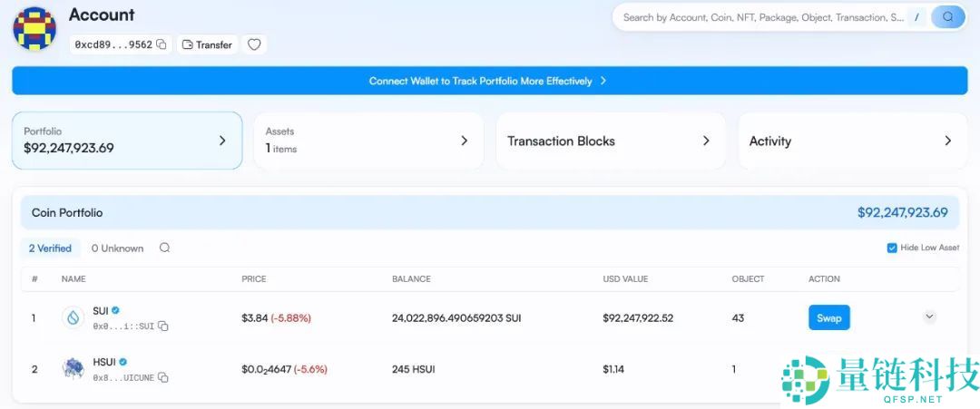
Task: Copy the 0x0...i::SUI coin address
Action: 163,326
